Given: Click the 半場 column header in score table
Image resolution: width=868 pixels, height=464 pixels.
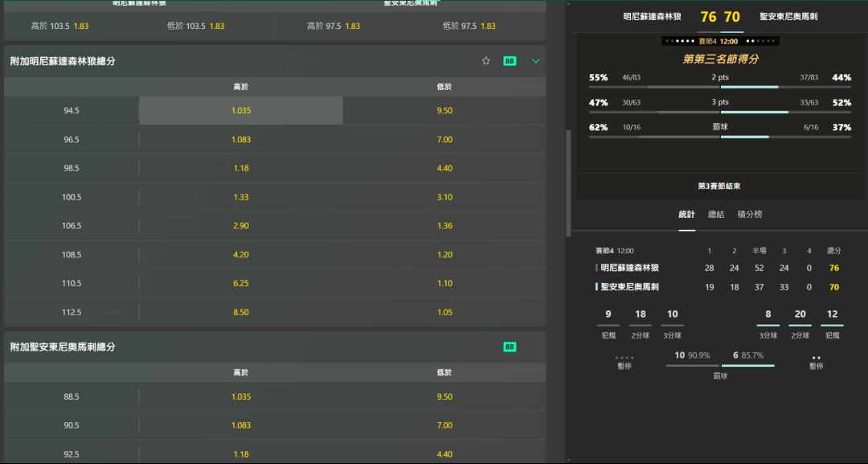Looking at the screenshot, I should click(x=759, y=251).
